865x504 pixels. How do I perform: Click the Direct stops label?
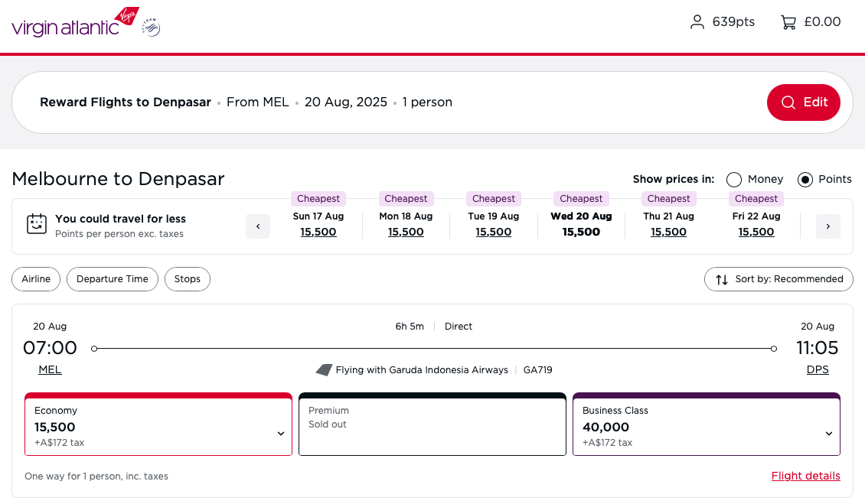click(459, 327)
